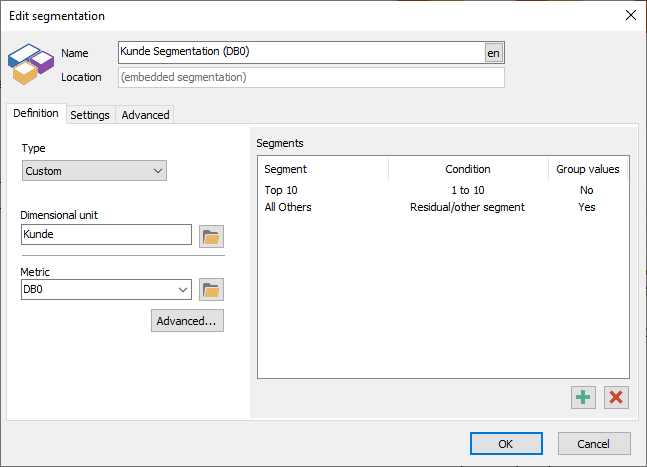Click 'Yes' group value for All Others
The height and width of the screenshot is (467, 647).
[587, 207]
